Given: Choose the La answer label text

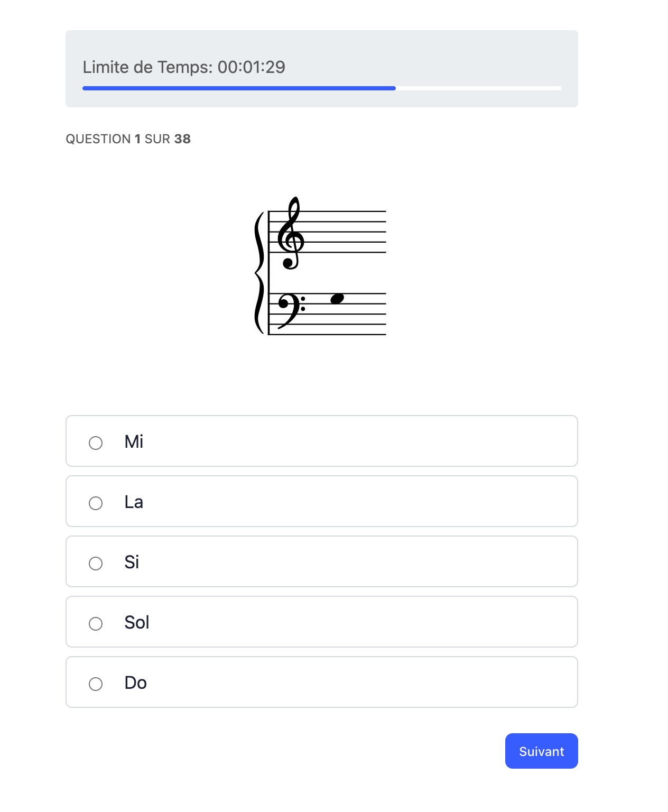Looking at the screenshot, I should [x=134, y=502].
